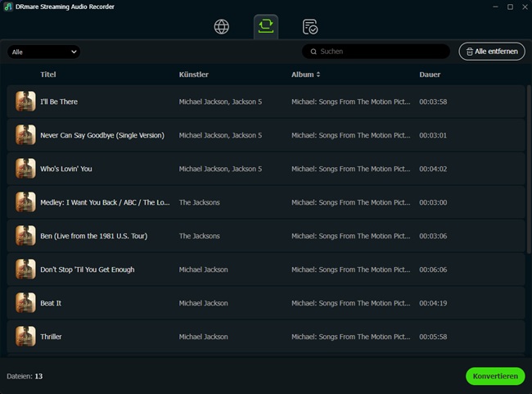Select album cover of Who's Lovin' You
Image resolution: width=532 pixels, height=394 pixels.
coord(25,169)
